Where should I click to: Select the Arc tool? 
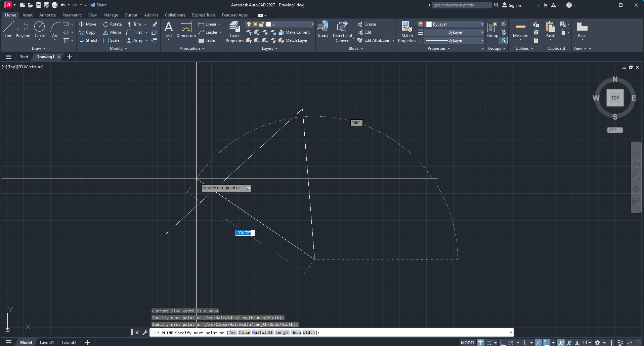tap(55, 30)
